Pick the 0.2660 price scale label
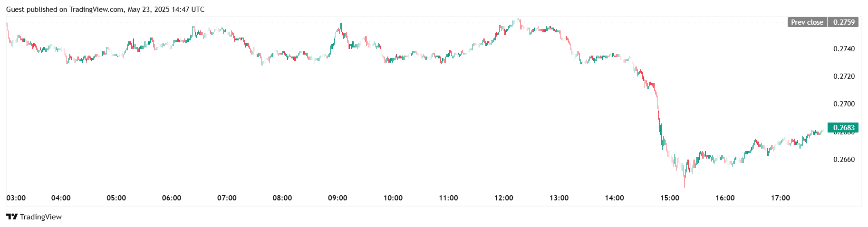Image resolution: width=868 pixels, height=227 pixels. tap(844, 160)
